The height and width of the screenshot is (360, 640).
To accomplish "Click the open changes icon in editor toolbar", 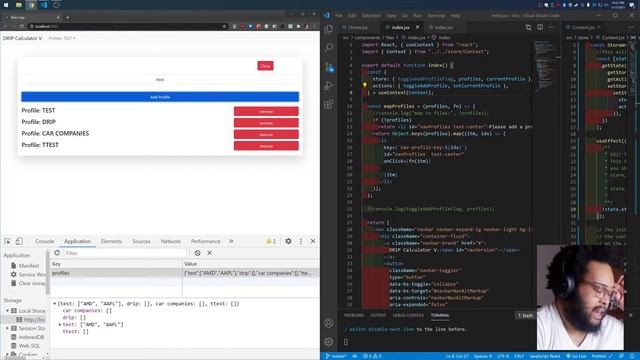I will 528,27.
